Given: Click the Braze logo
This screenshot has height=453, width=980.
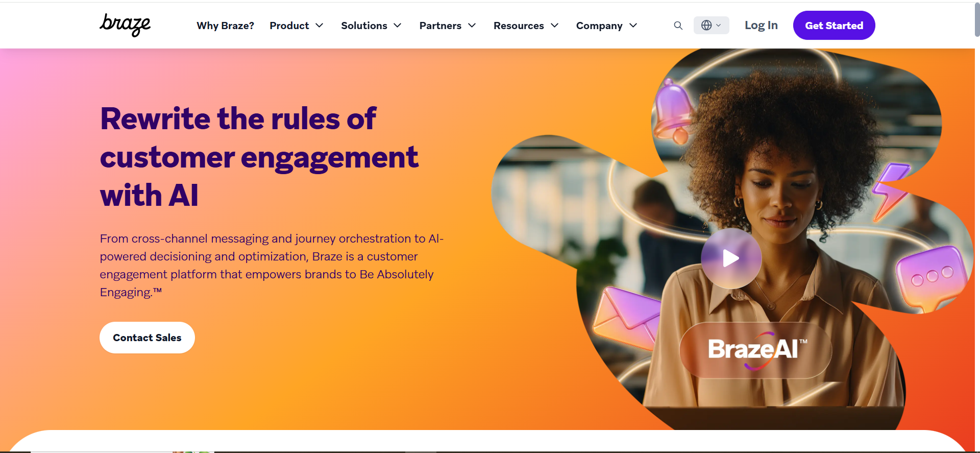Looking at the screenshot, I should (125, 25).
